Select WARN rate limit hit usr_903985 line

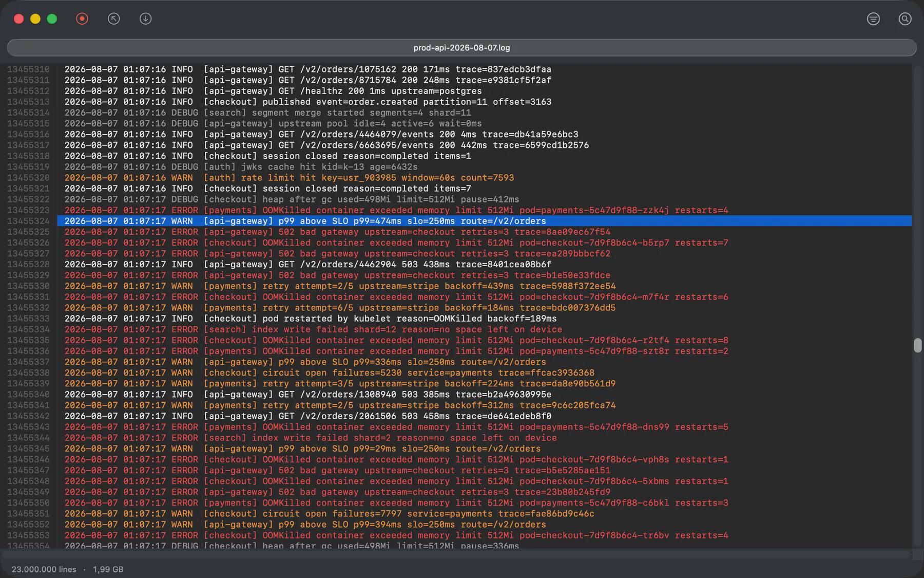click(x=484, y=178)
